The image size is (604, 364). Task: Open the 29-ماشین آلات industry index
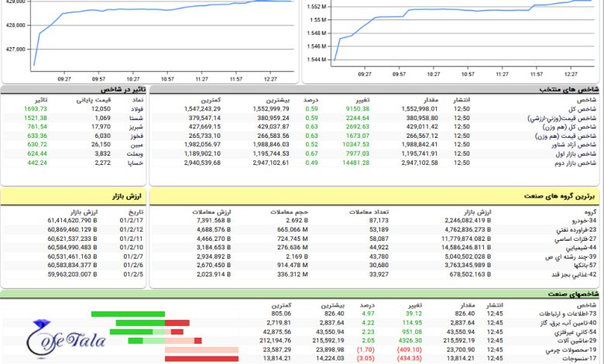574,341
